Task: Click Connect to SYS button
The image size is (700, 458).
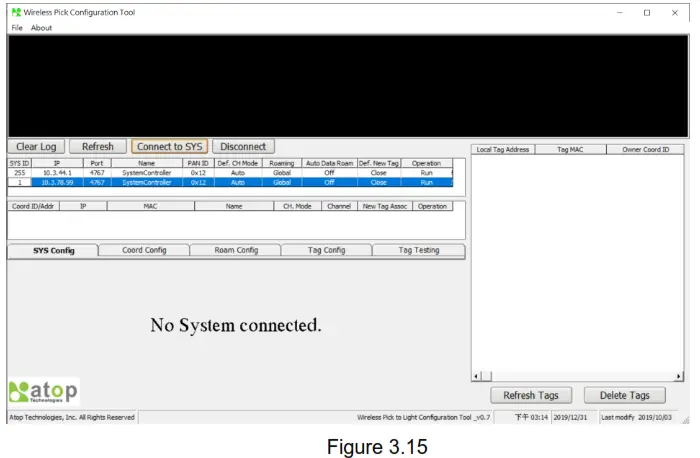Action: tap(170, 146)
